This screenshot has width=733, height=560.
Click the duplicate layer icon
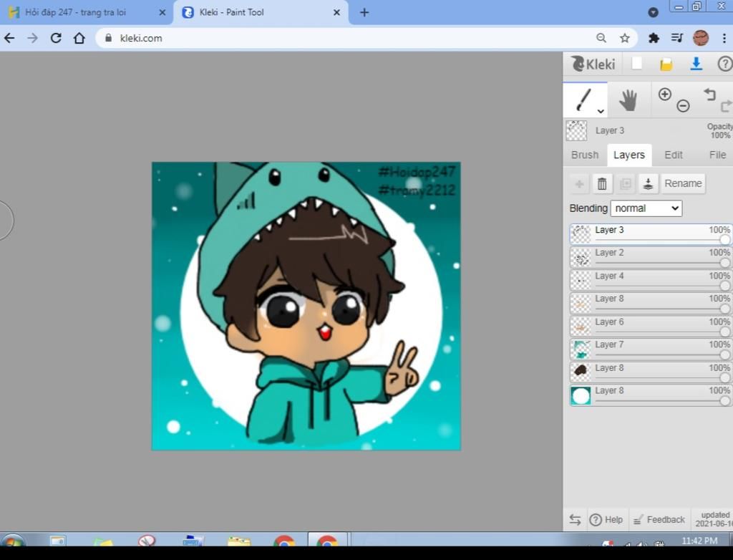pos(625,183)
